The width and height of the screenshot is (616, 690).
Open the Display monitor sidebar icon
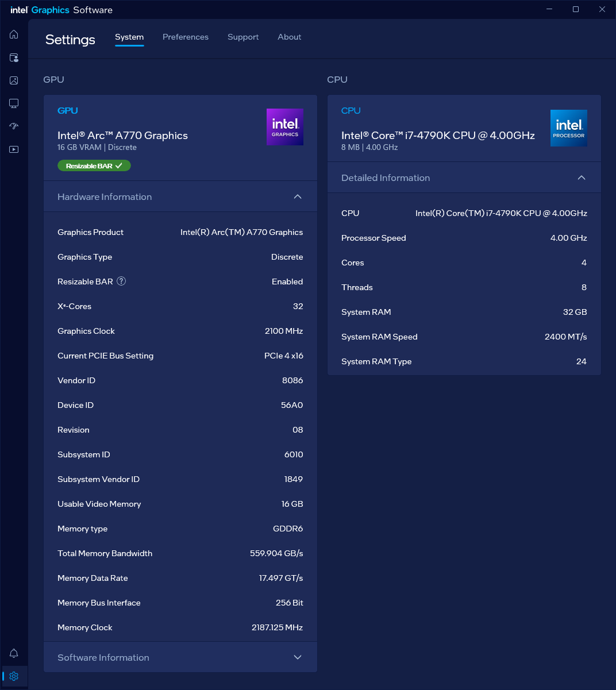tap(14, 103)
